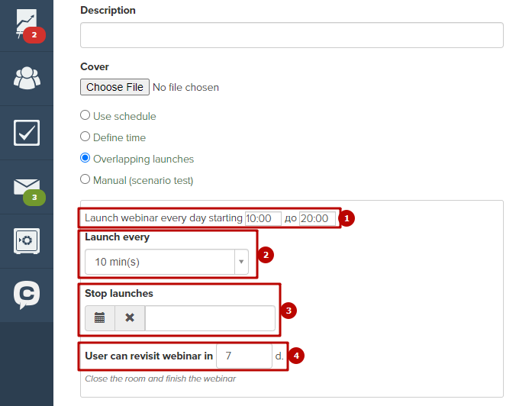Select the Manual (scenario test) radio option
The image size is (532, 406).
pyautogui.click(x=85, y=179)
